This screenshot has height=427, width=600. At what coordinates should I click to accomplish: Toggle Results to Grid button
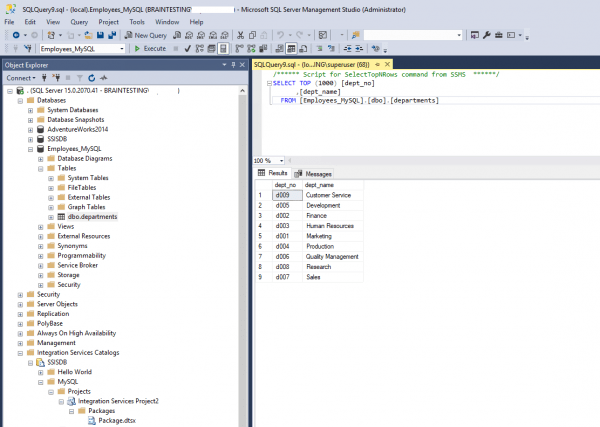click(x=291, y=49)
